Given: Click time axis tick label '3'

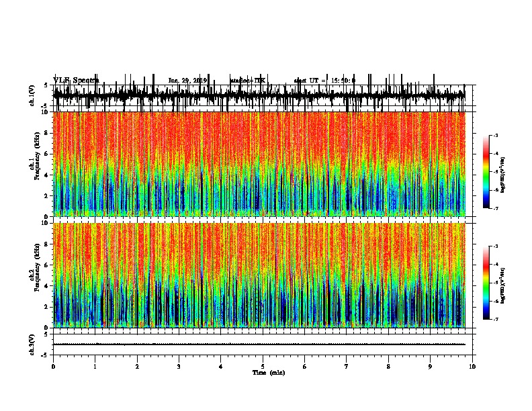Looking at the screenshot, I should click(179, 367).
